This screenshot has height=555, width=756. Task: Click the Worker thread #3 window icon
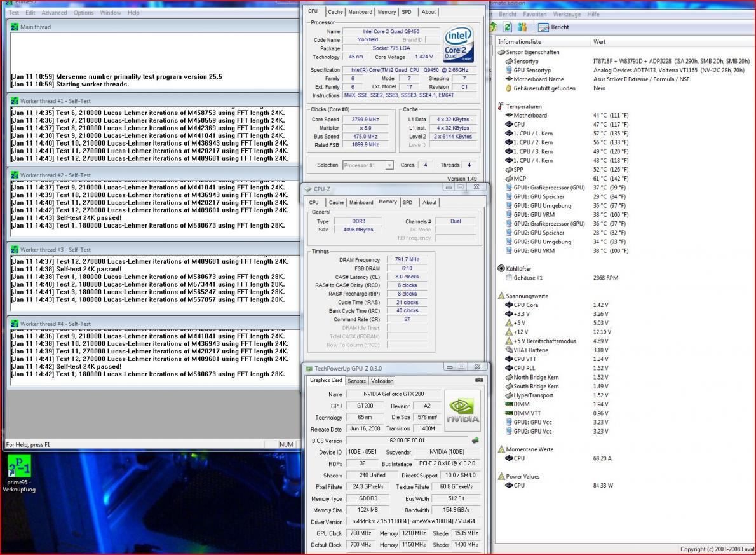pyautogui.click(x=15, y=249)
